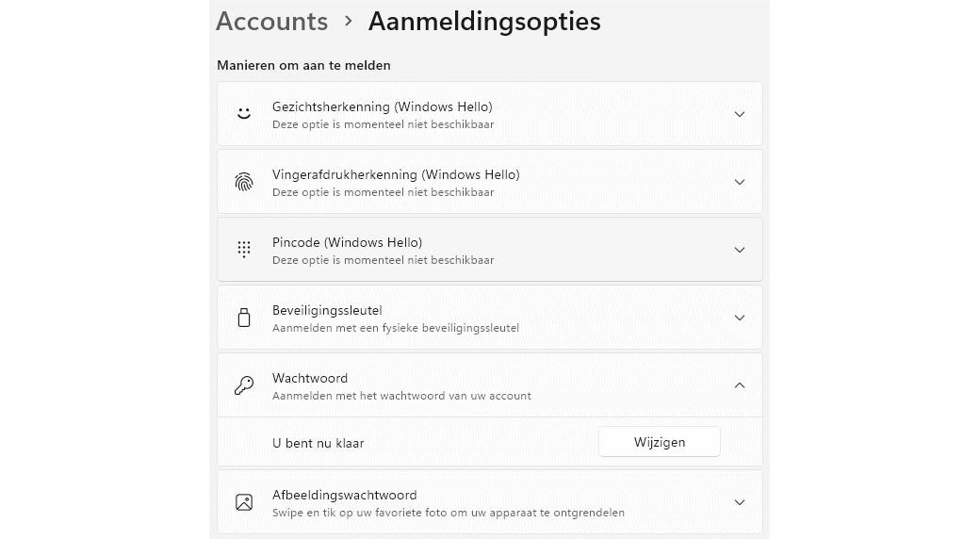Select the Gezichtsherkenning (Windows Hello) title
This screenshot has width=980, height=539.
[382, 106]
